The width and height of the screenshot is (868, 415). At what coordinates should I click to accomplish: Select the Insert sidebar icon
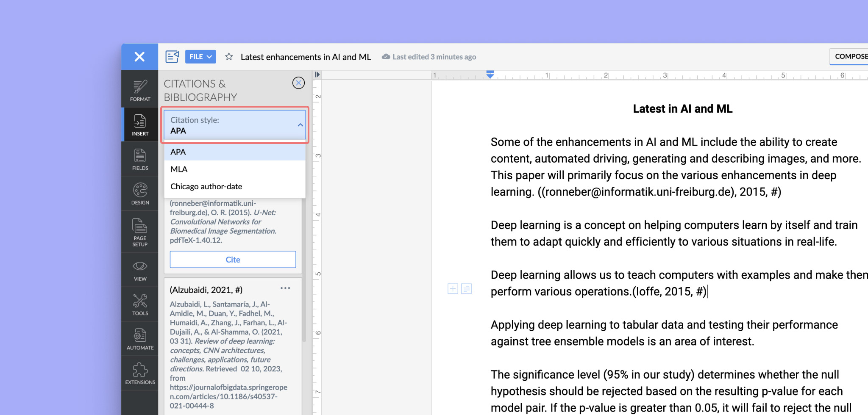pos(140,125)
